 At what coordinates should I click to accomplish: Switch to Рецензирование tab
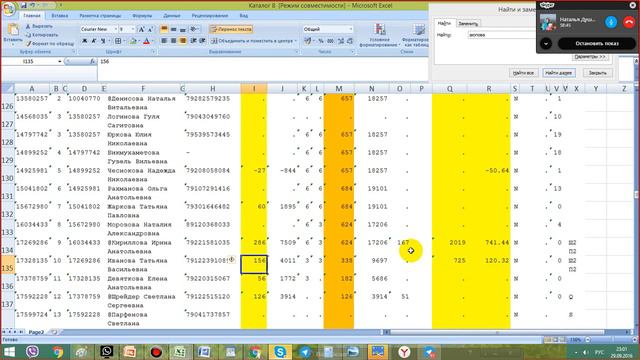tap(210, 16)
